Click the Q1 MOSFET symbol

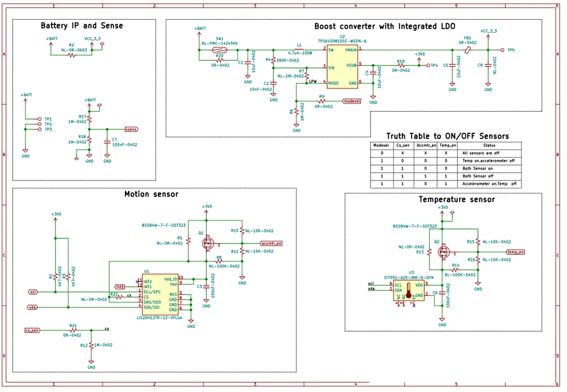[208, 243]
